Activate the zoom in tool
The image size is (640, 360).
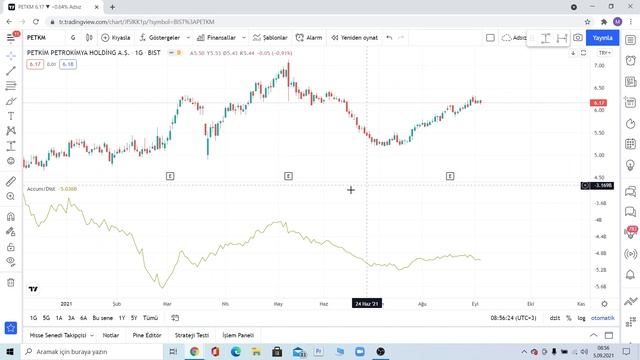coord(11,196)
